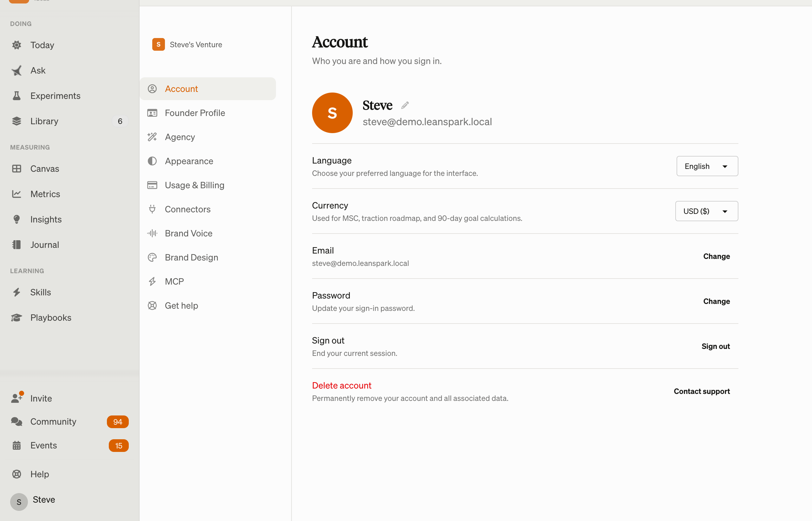Click the Ask paper-plane icon
This screenshot has height=521, width=812.
(x=16, y=70)
